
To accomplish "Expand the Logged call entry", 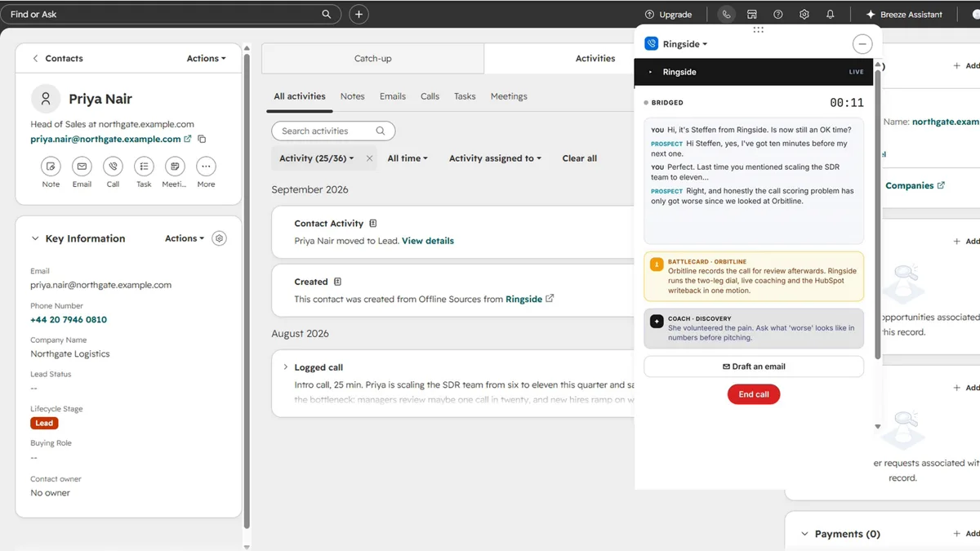I will click(286, 367).
